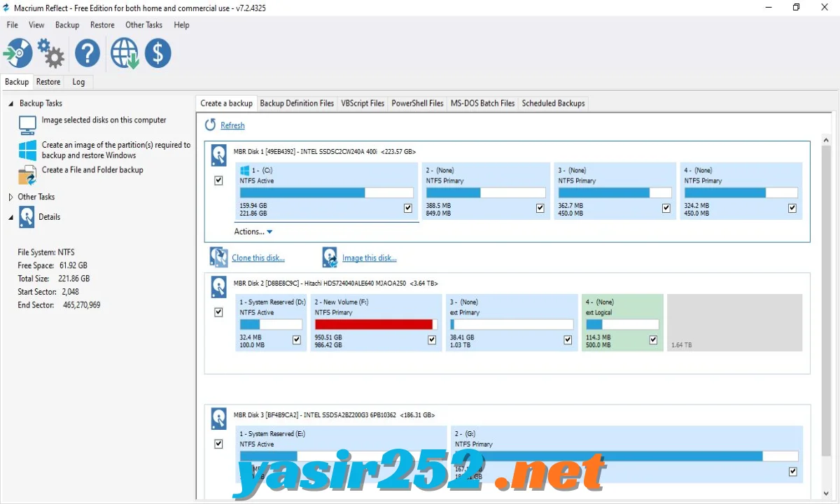This screenshot has width=840, height=504.
Task: Select the Create a backup tab
Action: click(226, 103)
